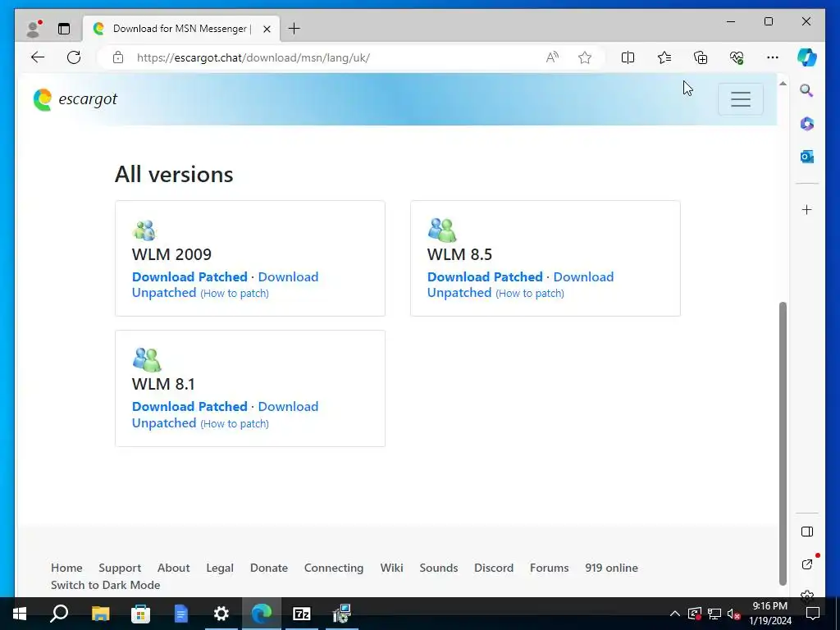Open About footer link
Viewport: 840px width, 630px height.
[174, 568]
